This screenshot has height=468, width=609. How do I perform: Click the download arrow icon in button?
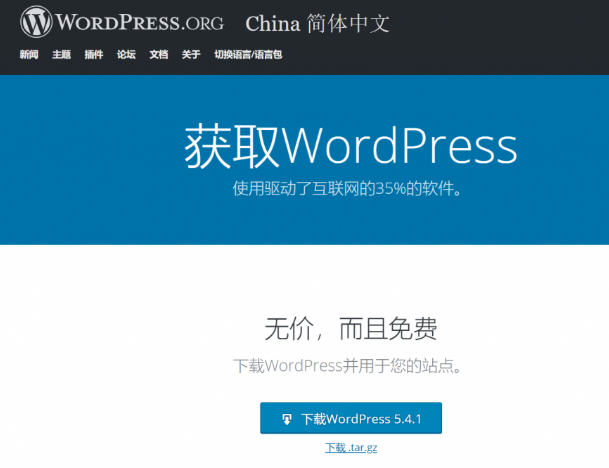[287, 419]
